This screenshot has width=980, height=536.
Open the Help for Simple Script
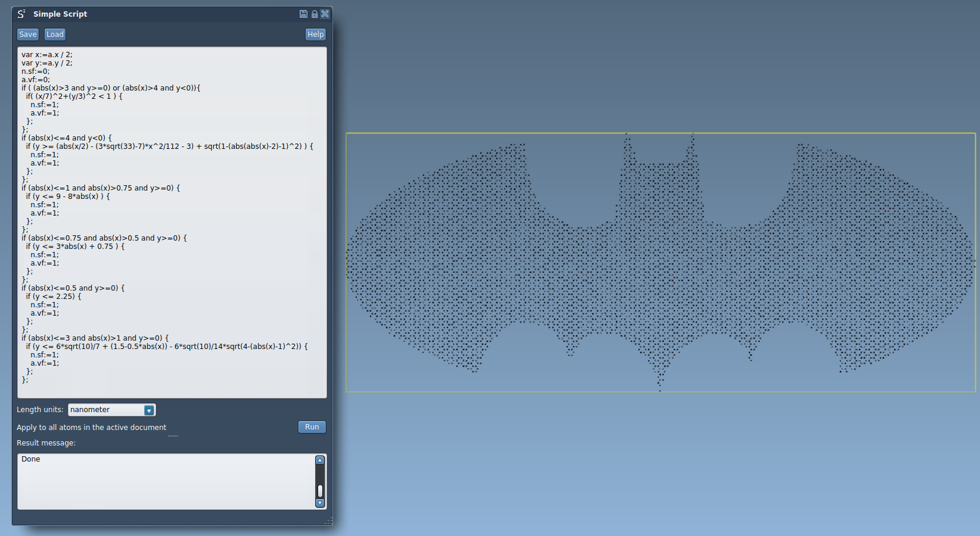(x=315, y=35)
